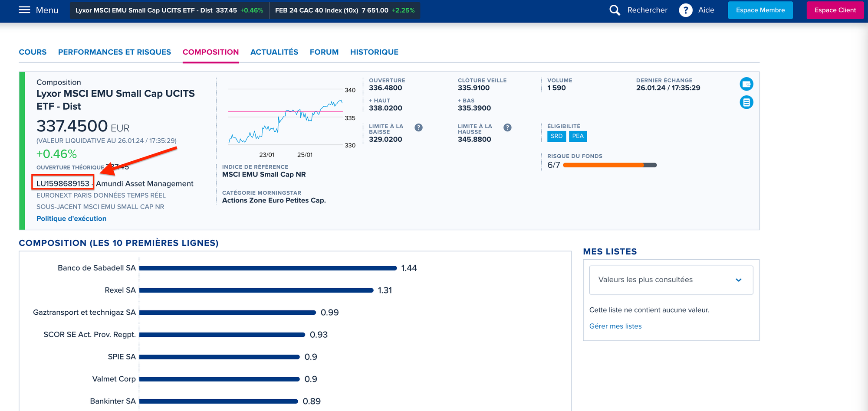868x411 pixels.
Task: Open the Historique tab
Action: (374, 52)
